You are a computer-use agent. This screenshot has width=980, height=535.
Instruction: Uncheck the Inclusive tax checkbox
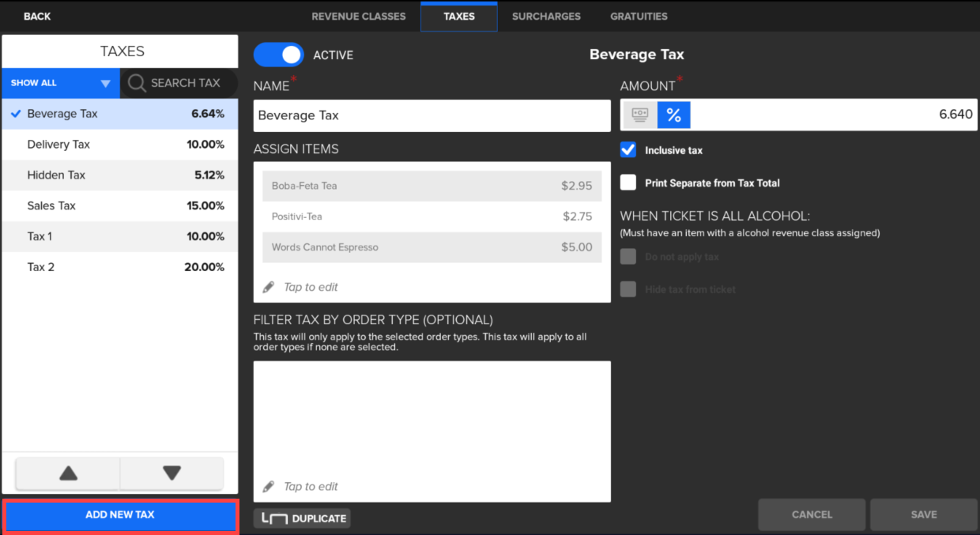628,150
